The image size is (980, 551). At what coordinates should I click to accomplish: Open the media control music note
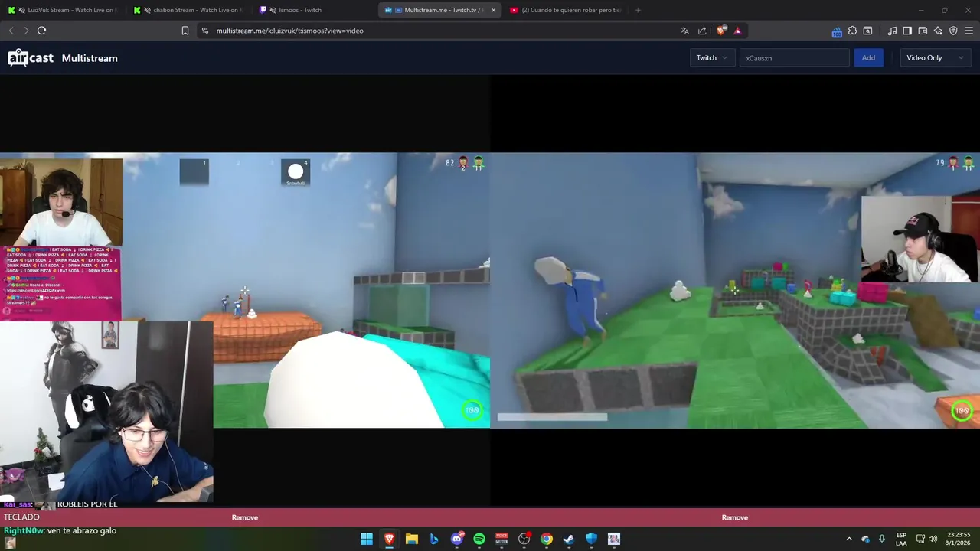(x=892, y=31)
